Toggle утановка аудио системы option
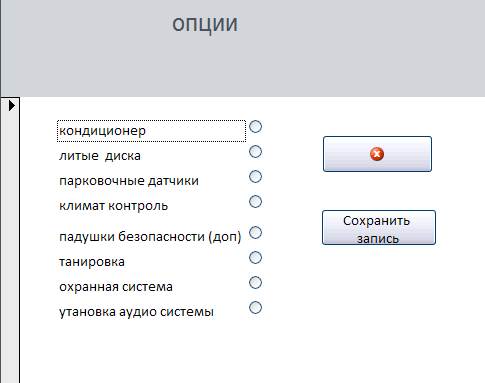Viewport: 485px width, 383px height. (256, 308)
